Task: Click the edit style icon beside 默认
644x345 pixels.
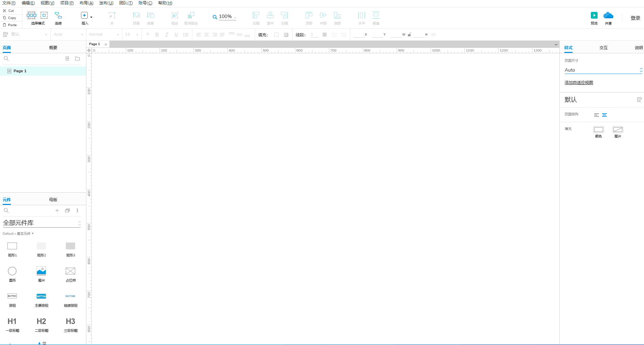Action: (x=639, y=100)
